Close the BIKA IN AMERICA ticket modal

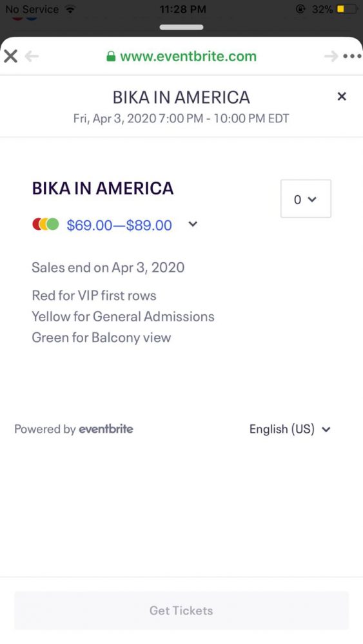[342, 97]
